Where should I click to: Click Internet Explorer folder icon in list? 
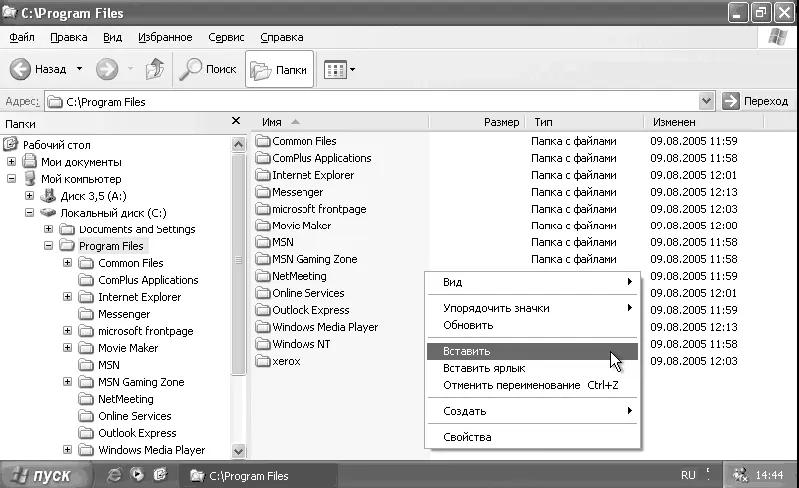coord(263,175)
